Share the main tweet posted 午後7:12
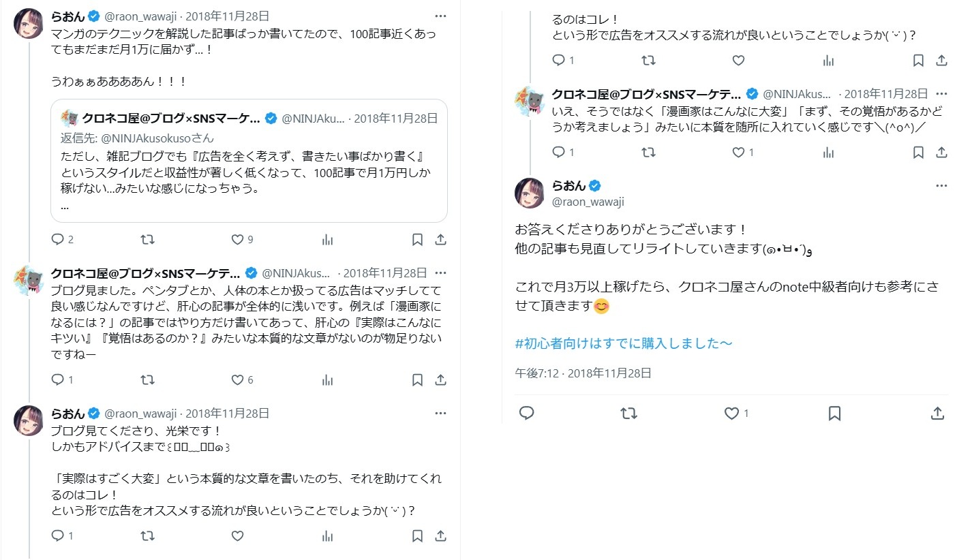 pos(937,413)
